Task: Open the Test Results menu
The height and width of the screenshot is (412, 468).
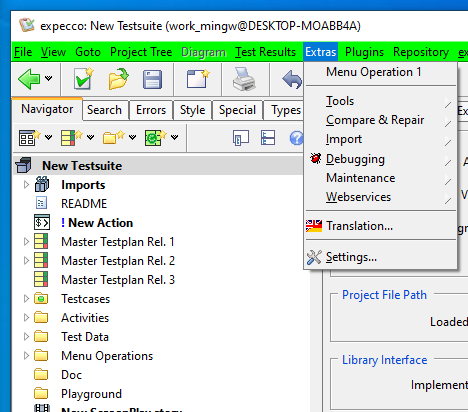Action: [265, 52]
